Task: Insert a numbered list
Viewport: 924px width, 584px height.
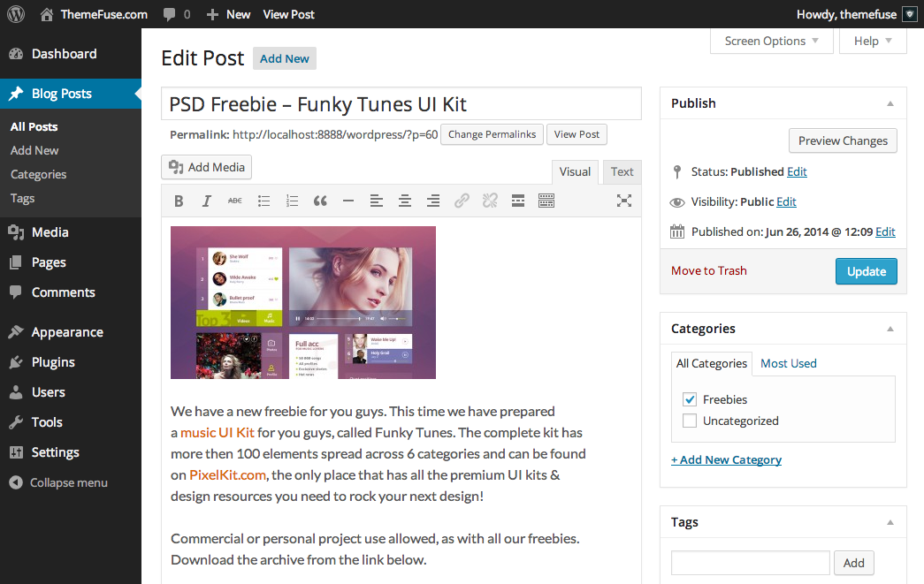Action: tap(292, 201)
